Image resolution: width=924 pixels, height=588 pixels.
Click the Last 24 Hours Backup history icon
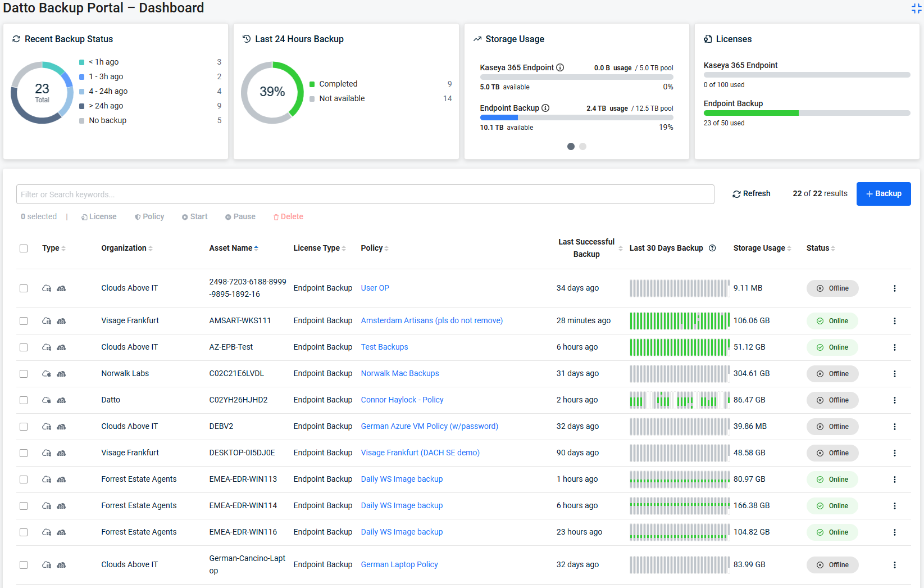247,39
